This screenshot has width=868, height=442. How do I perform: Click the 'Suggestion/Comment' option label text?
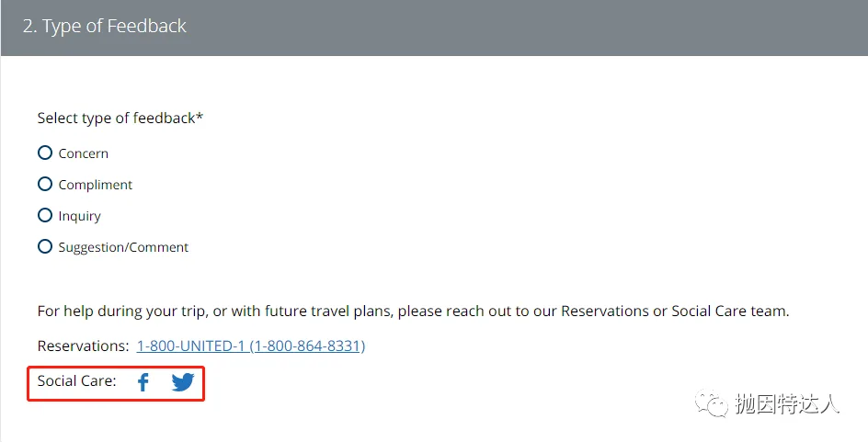pos(123,247)
